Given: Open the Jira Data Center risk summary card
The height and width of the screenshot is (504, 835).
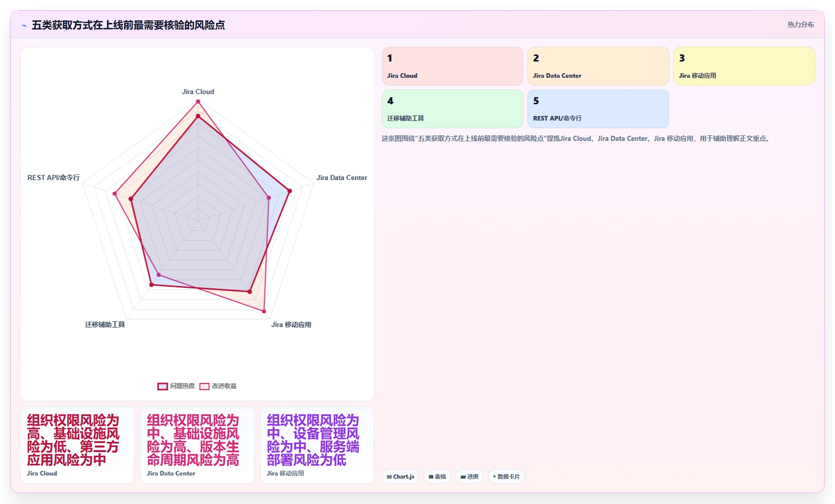Looking at the screenshot, I should coord(197,445).
